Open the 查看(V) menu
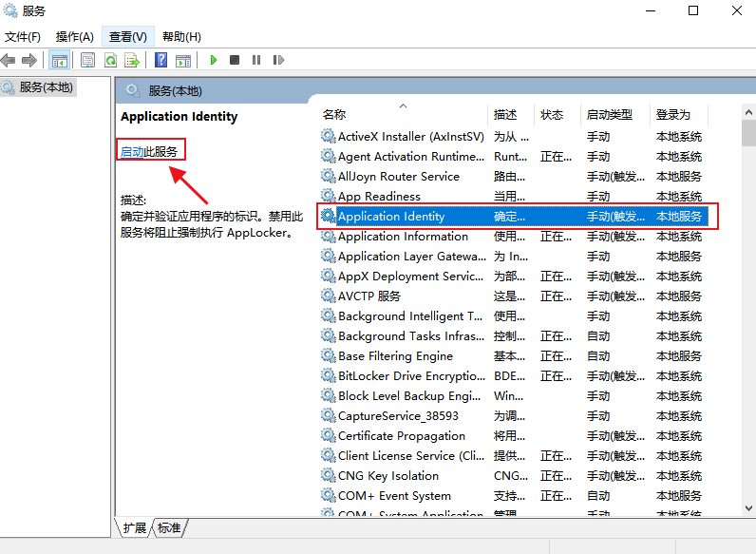 tap(127, 36)
